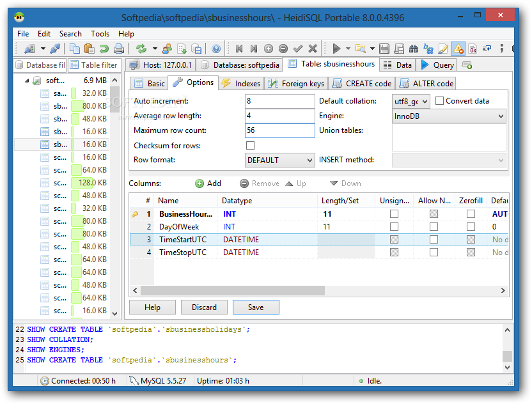Click the Cancel editing X icon

point(313,49)
